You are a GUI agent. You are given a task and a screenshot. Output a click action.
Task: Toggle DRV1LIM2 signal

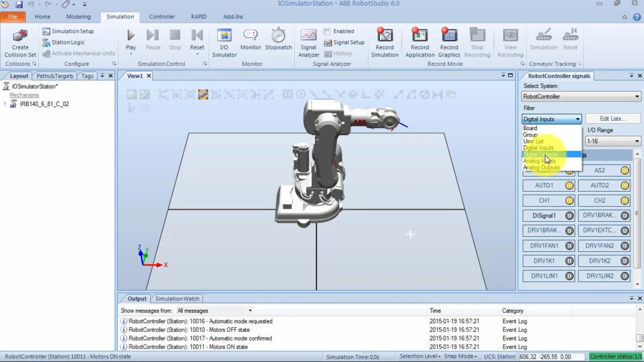(604, 277)
